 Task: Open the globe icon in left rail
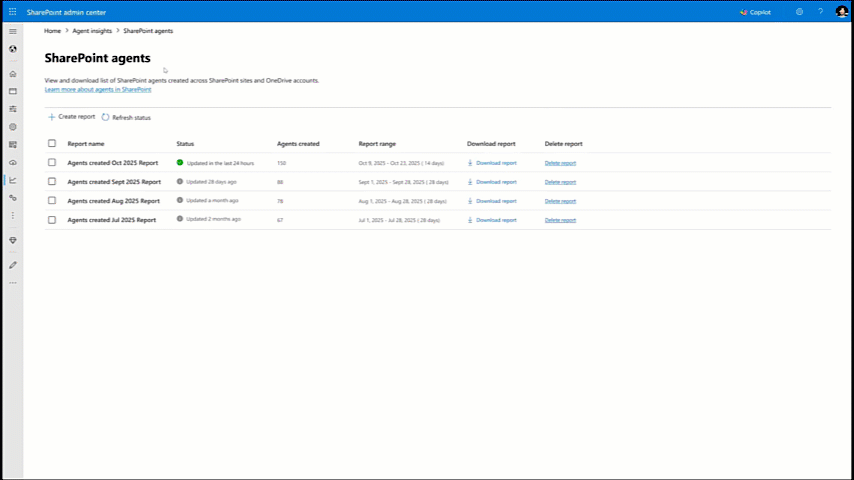(13, 49)
